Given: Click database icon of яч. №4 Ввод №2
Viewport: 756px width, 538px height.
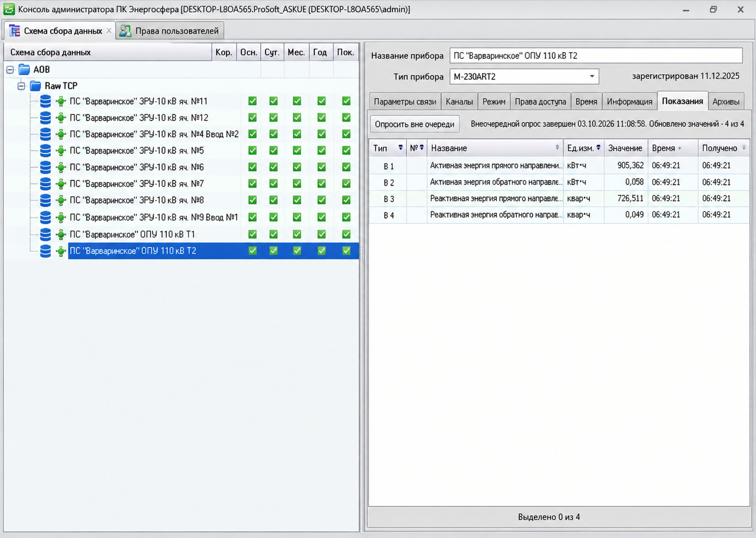Looking at the screenshot, I should pyautogui.click(x=46, y=134).
